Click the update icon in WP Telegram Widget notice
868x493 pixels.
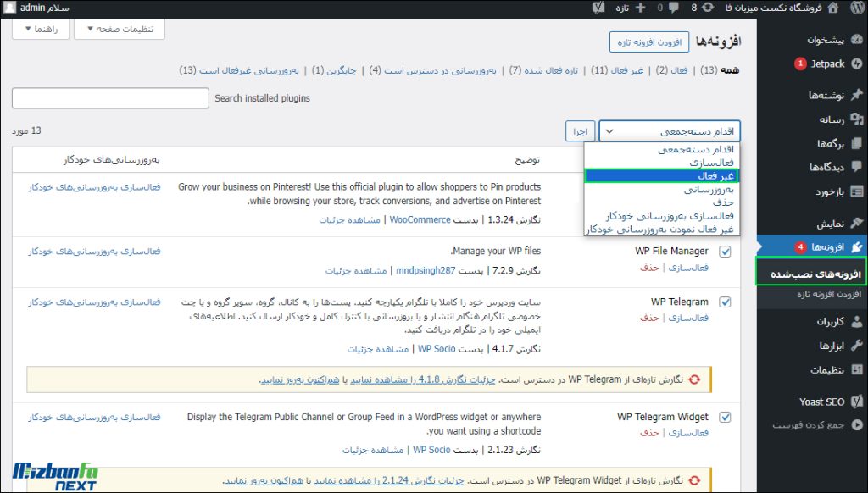[694, 480]
